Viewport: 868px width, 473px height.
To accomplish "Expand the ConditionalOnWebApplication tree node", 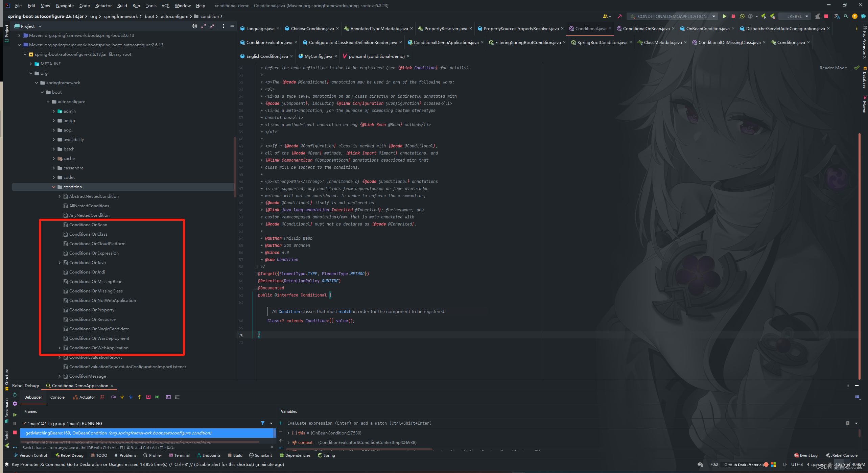I will point(60,348).
